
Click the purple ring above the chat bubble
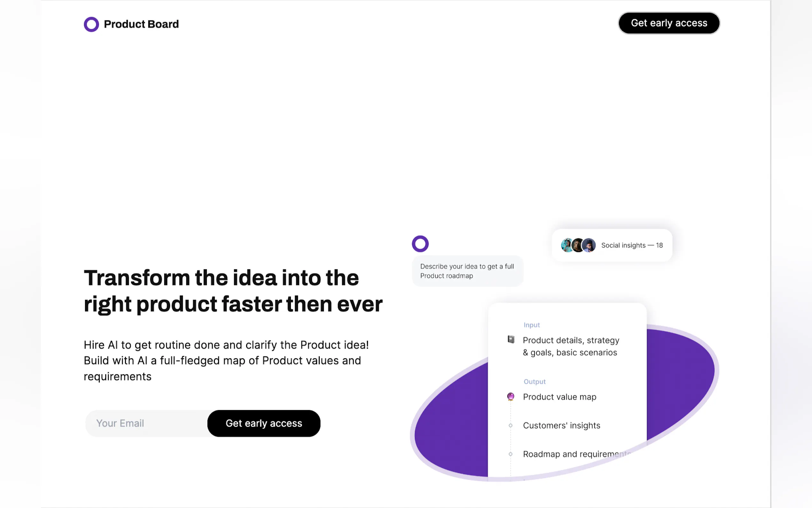[420, 244]
